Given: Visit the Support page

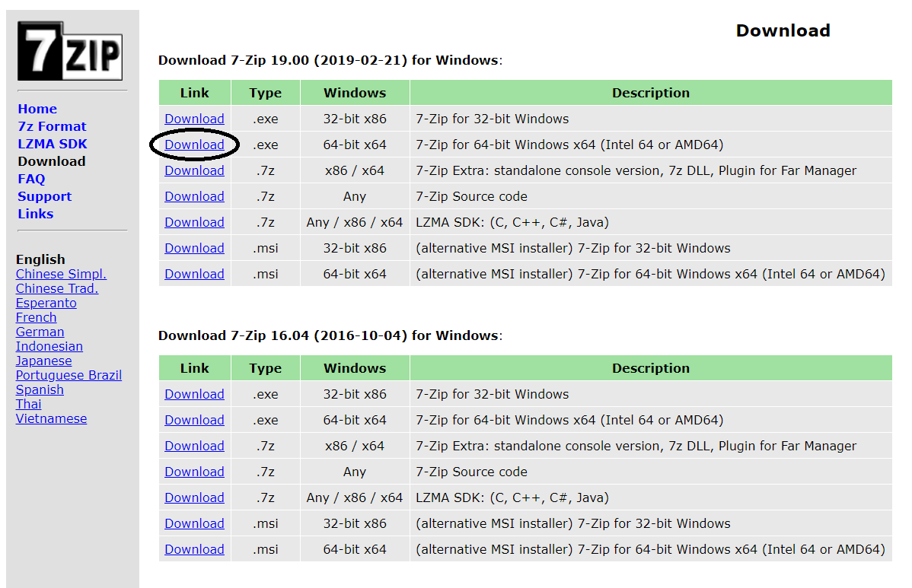Looking at the screenshot, I should (x=45, y=196).
